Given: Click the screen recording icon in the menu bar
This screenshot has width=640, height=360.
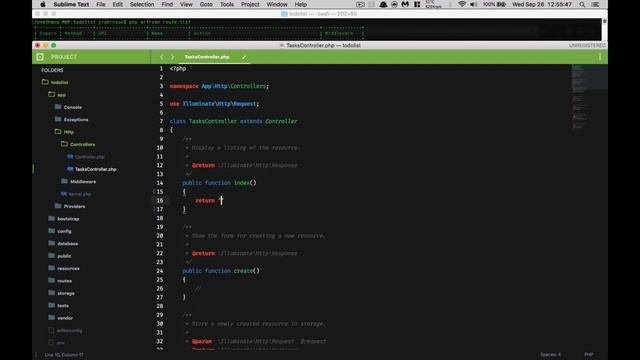Looking at the screenshot, I should [360, 4].
